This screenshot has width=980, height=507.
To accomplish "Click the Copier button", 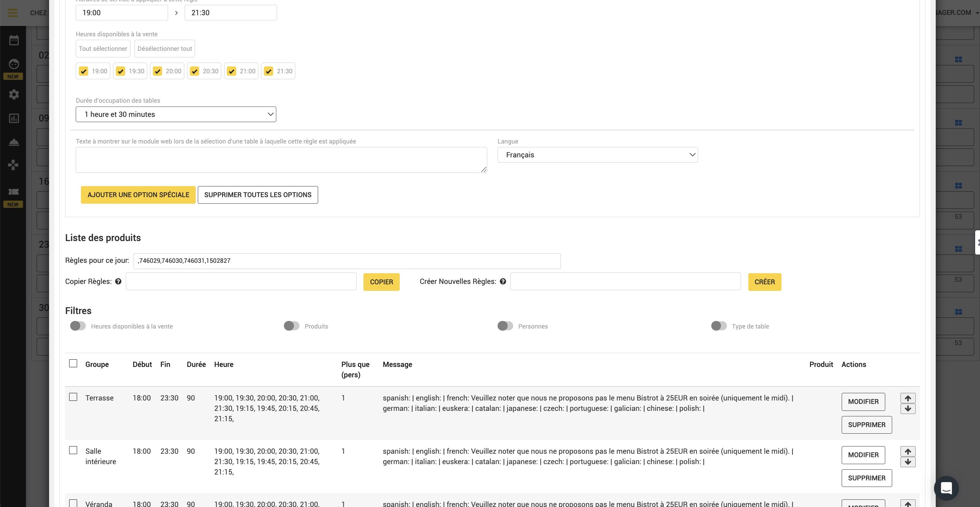I will 381,282.
